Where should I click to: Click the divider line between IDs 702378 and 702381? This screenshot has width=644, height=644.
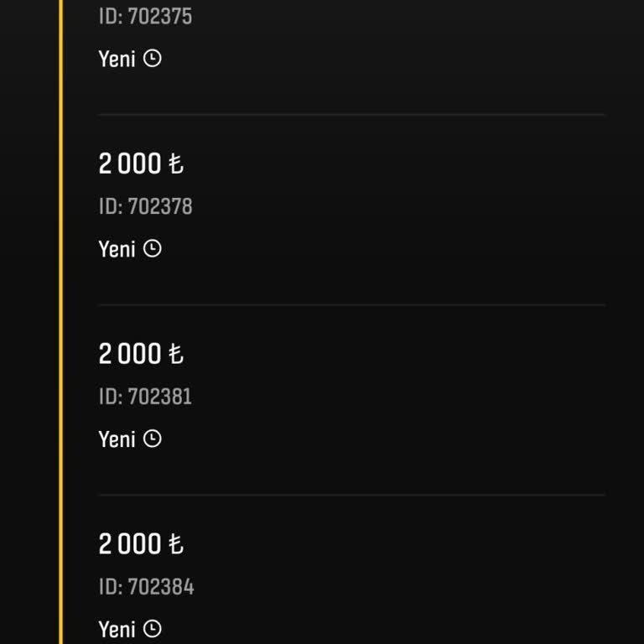click(x=351, y=304)
